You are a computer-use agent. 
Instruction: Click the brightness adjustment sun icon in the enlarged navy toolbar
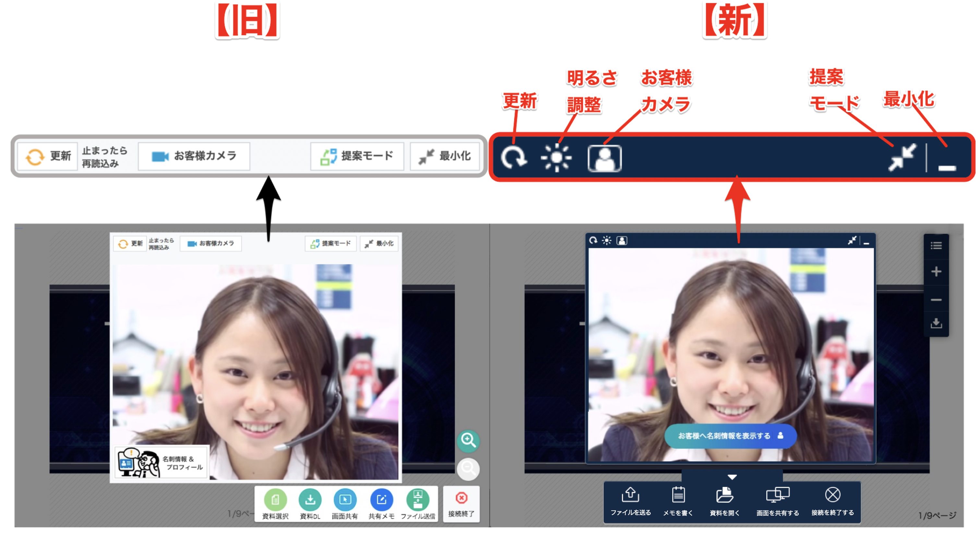click(x=556, y=158)
